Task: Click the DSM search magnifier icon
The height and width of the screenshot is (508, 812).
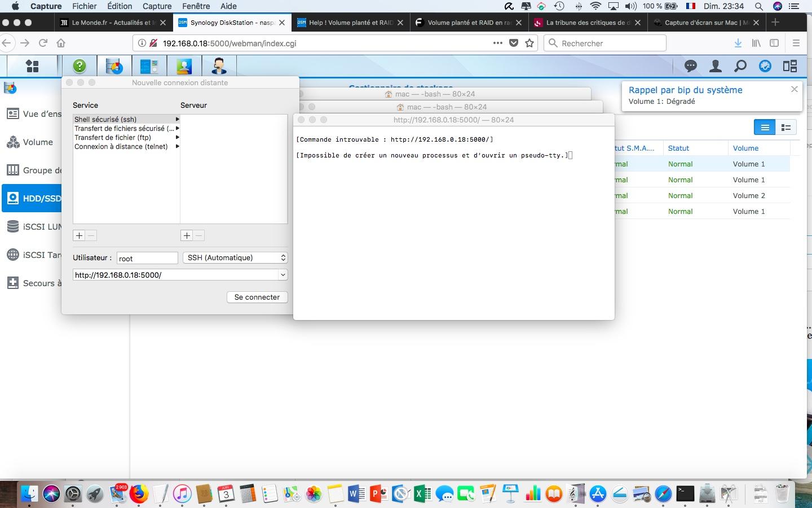Action: click(740, 66)
